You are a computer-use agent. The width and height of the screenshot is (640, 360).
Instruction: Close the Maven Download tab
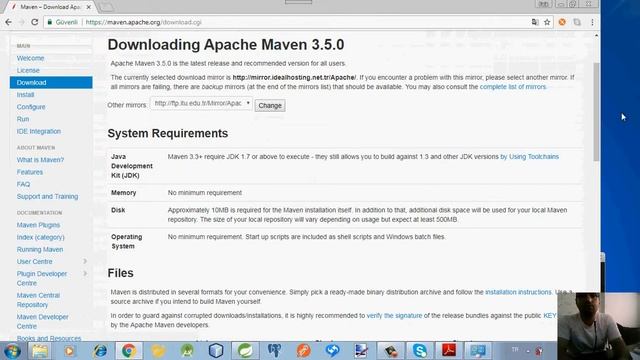[x=89, y=7]
